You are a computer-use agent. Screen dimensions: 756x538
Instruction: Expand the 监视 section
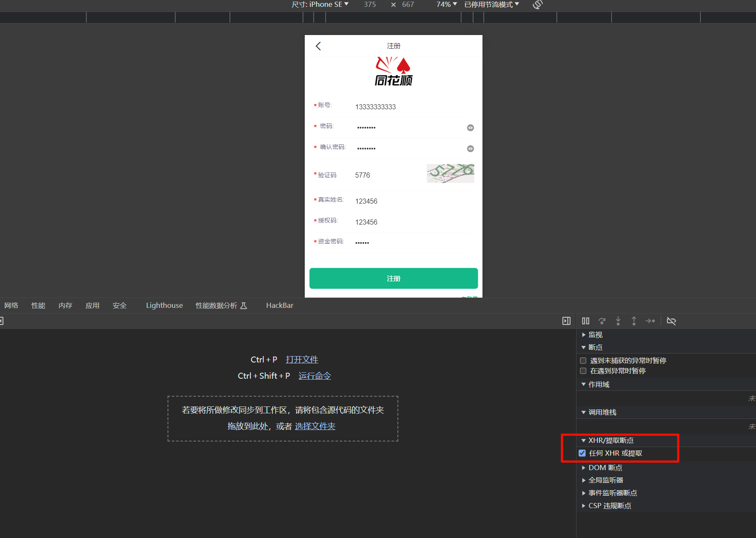pos(595,335)
